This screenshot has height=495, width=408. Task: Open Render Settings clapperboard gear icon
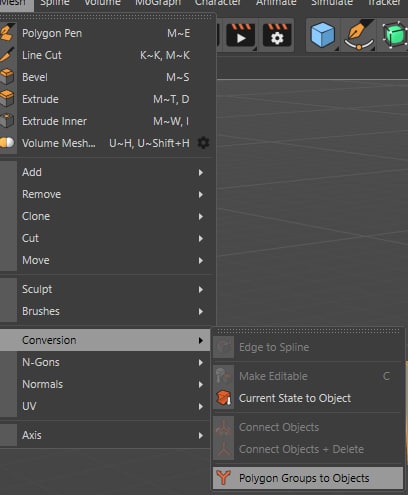277,35
